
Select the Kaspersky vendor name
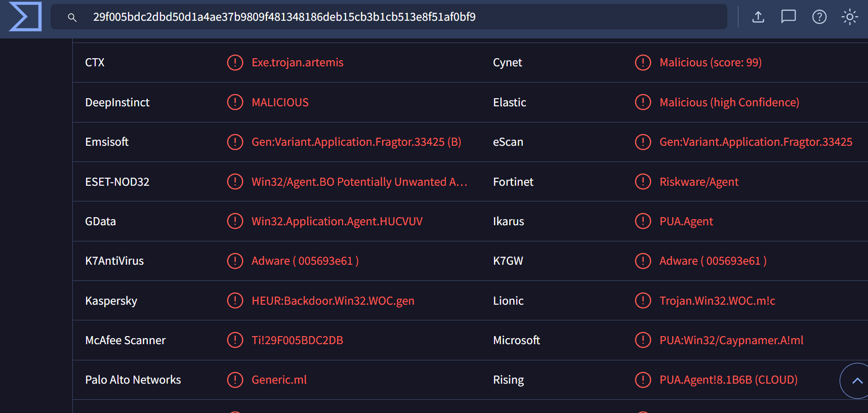click(111, 301)
